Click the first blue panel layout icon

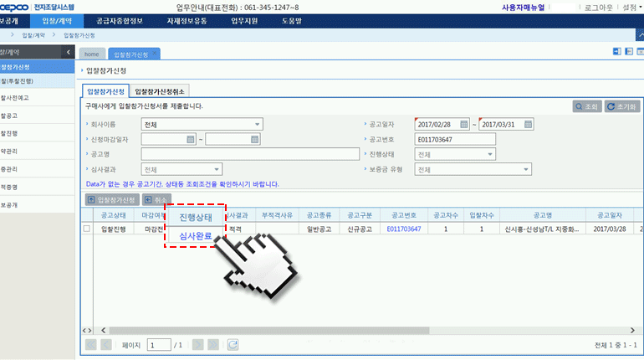point(617,51)
